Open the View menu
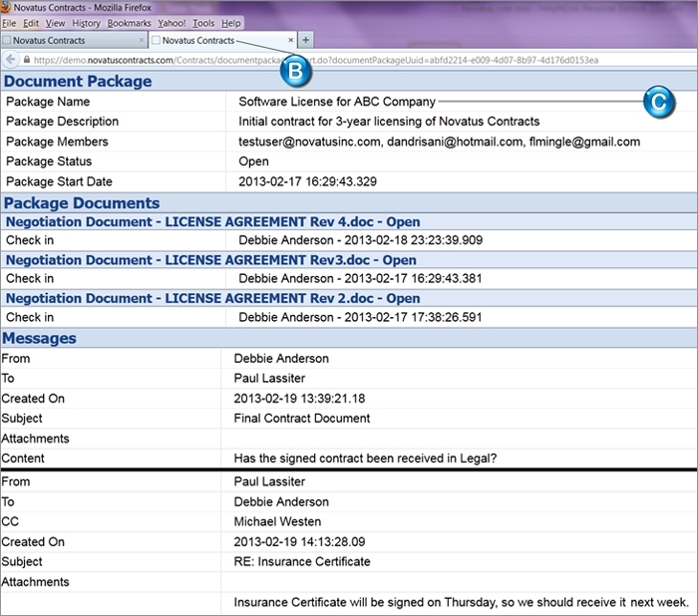The image size is (698, 616). tap(55, 23)
